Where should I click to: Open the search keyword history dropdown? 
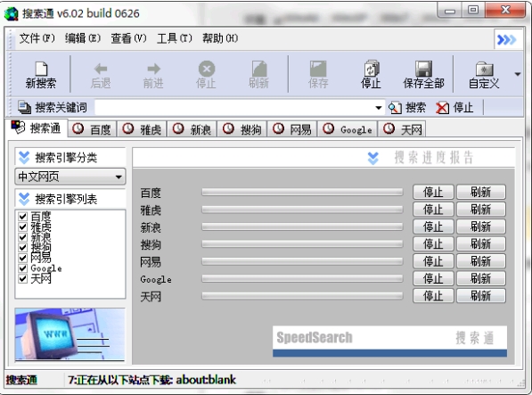pos(379,108)
